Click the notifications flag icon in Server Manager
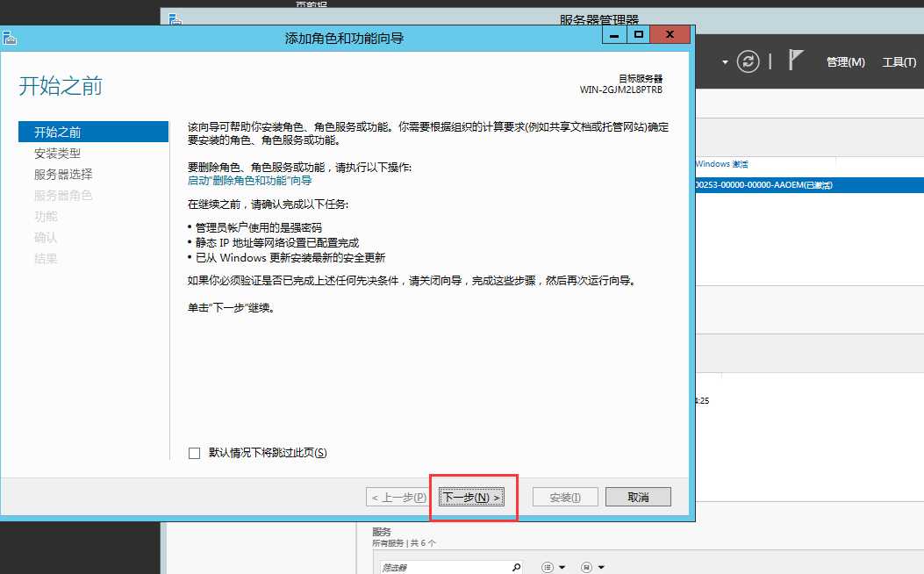 point(796,60)
